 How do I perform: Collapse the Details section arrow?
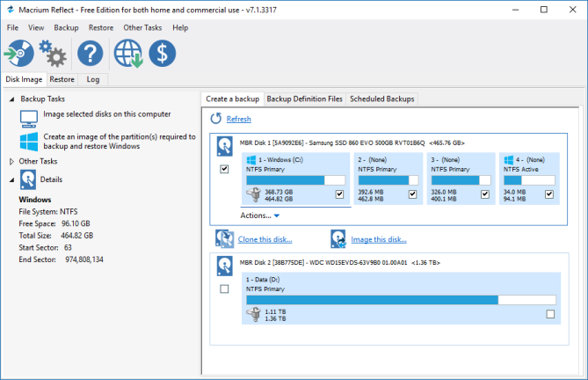11,180
